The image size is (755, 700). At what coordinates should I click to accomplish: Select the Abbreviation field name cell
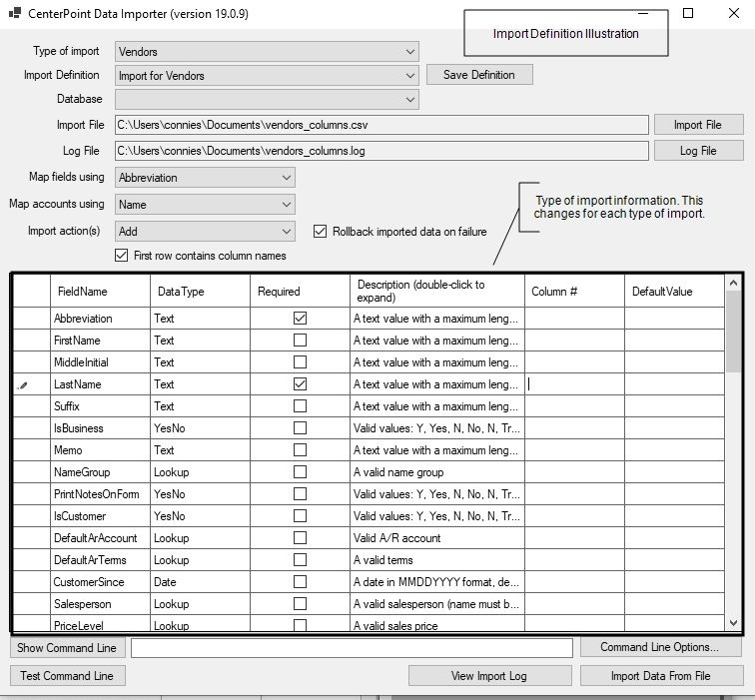[x=100, y=319]
